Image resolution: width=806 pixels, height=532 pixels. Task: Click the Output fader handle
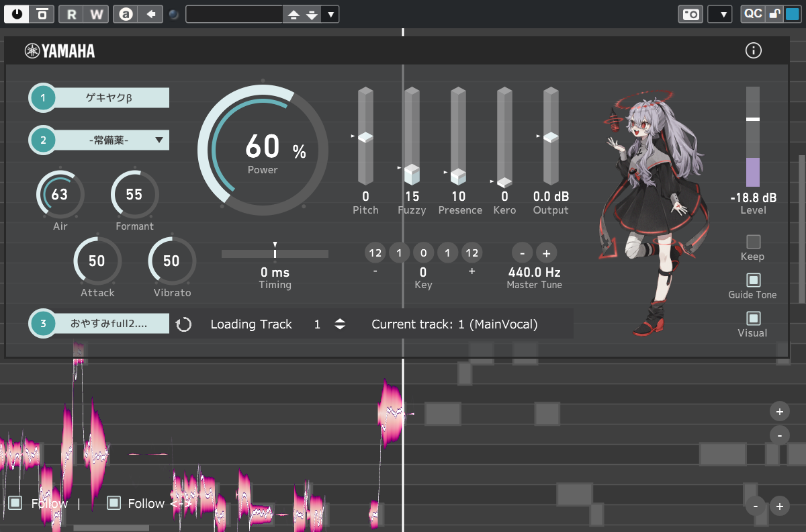click(x=551, y=137)
